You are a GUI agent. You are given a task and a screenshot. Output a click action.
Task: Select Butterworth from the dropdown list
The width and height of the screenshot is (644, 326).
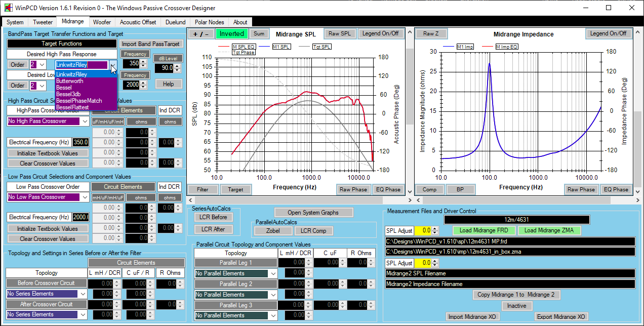[x=70, y=81]
